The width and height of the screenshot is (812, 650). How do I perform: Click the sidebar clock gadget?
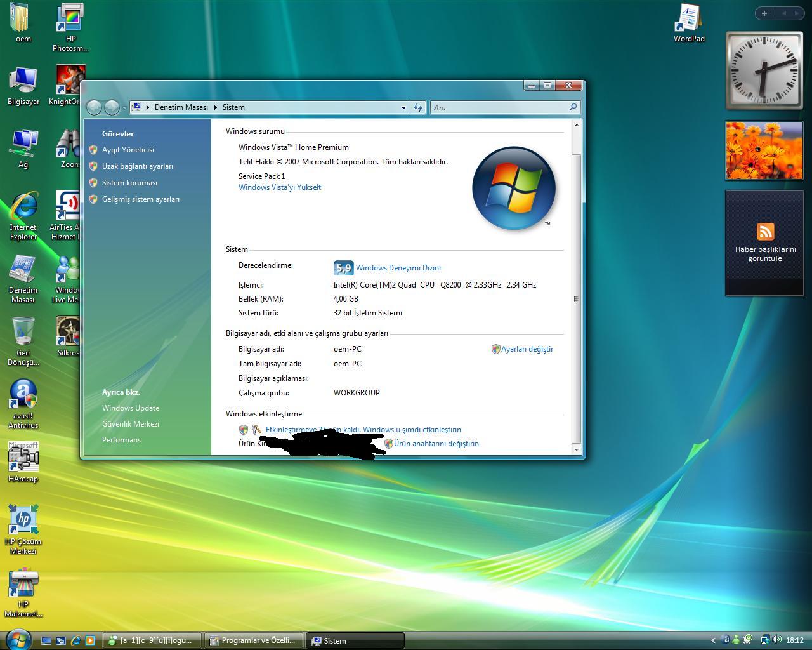[x=764, y=70]
